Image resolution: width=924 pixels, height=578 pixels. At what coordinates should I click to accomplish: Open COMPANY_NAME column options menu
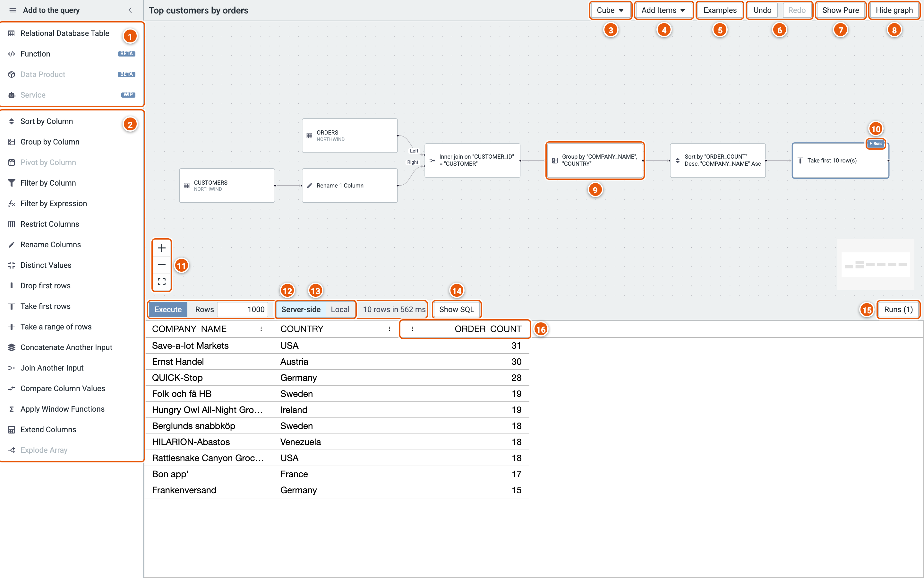tap(261, 329)
